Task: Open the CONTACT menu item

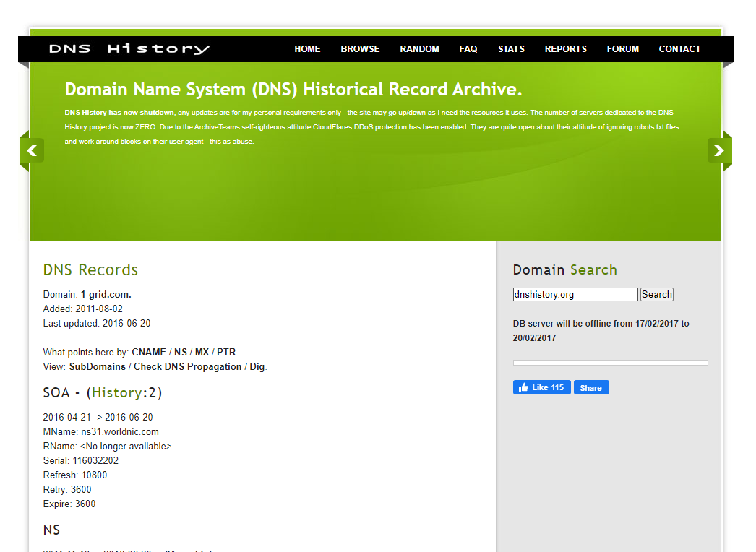Action: pyautogui.click(x=680, y=48)
